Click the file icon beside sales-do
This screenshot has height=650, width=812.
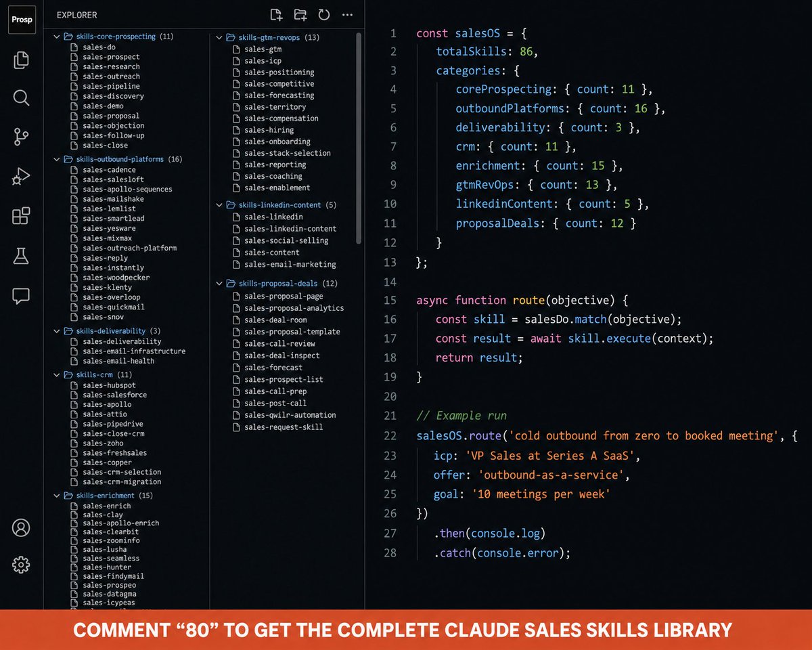pyautogui.click(x=75, y=47)
